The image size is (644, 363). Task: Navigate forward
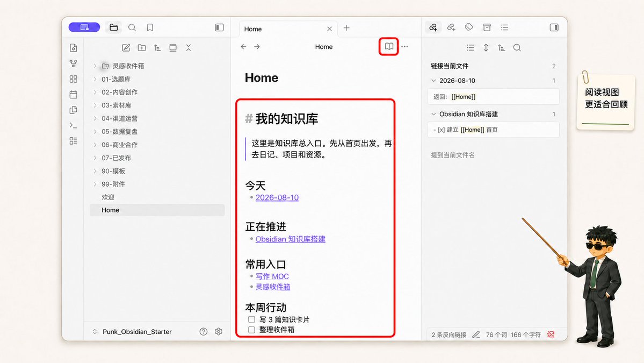click(257, 47)
